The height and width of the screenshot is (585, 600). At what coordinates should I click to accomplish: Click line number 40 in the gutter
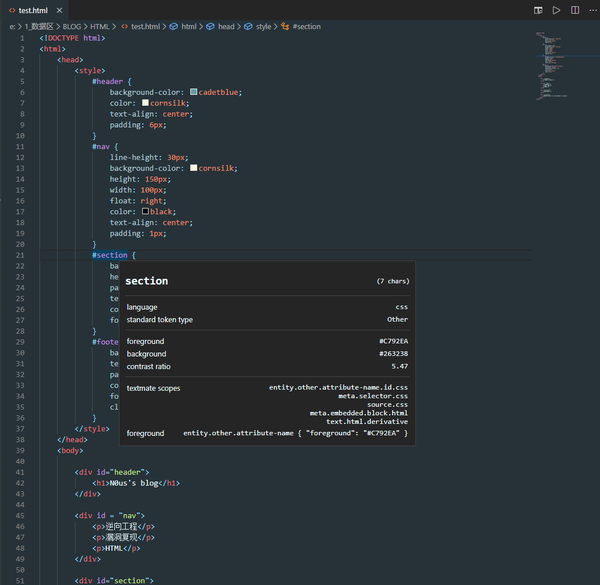(x=20, y=460)
